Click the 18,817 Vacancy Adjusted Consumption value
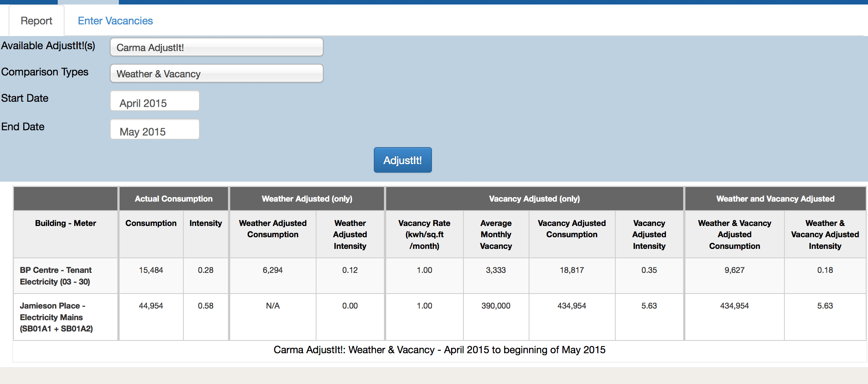Viewport: 868px width, 384px height. (571, 270)
